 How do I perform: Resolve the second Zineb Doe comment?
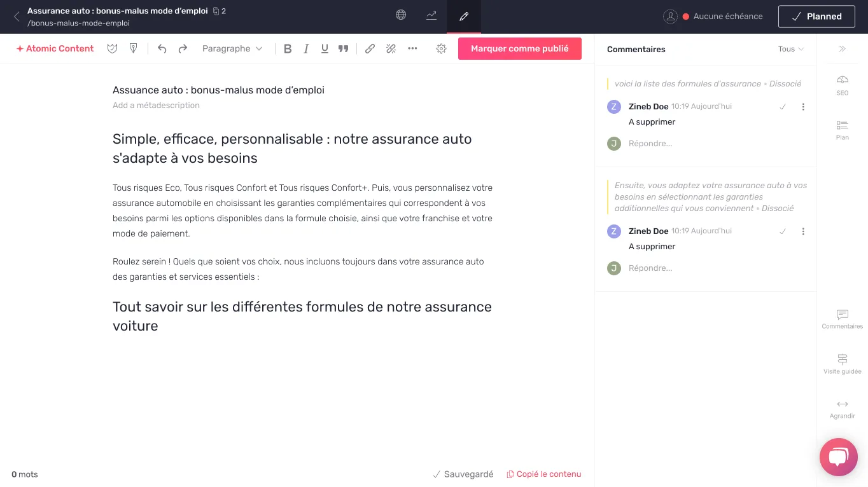click(x=783, y=231)
